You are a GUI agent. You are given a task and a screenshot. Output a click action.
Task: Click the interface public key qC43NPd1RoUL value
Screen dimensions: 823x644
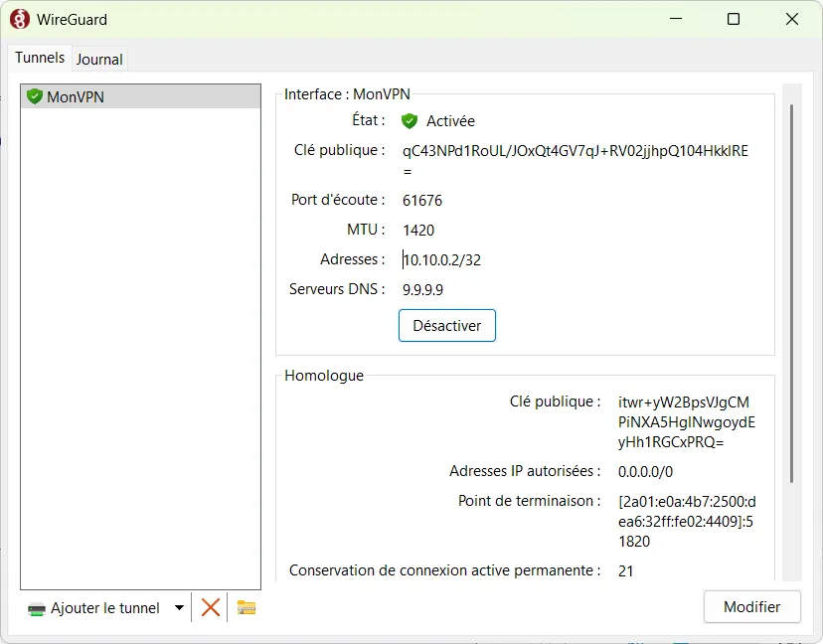(x=576, y=161)
